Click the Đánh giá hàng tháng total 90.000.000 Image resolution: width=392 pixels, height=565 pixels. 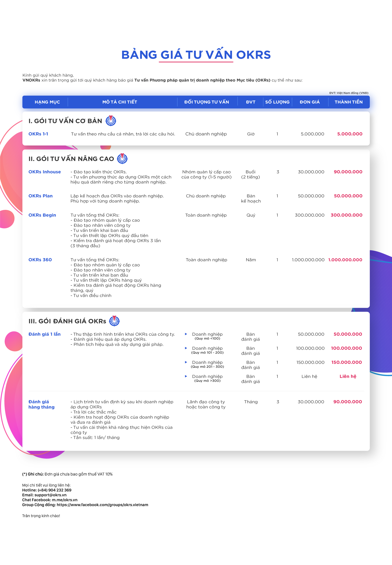coord(347,402)
